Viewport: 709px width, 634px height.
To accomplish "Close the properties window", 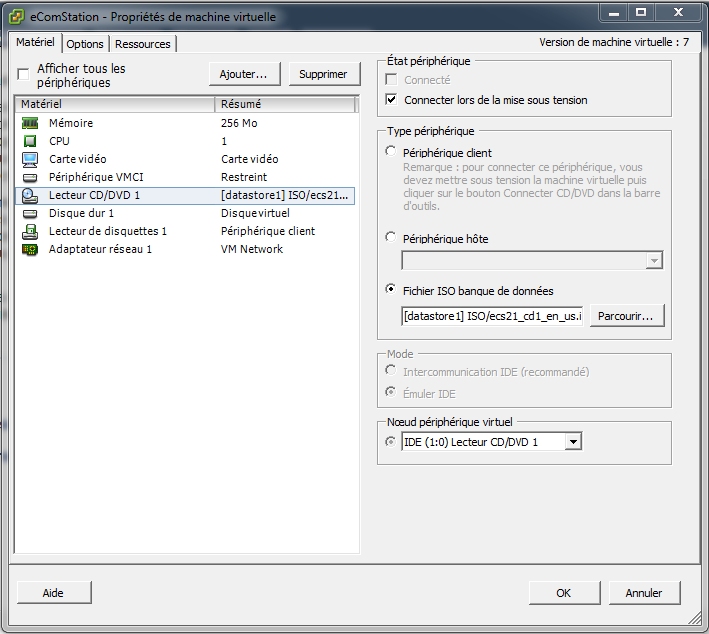I will click(x=678, y=12).
